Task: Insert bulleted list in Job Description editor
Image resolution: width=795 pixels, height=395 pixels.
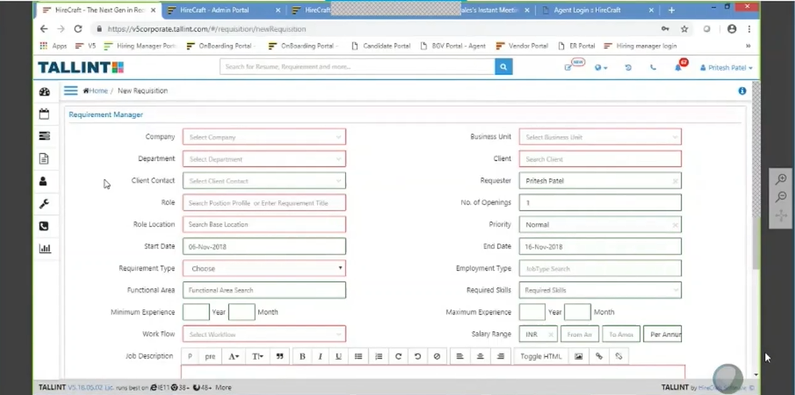Action: pyautogui.click(x=358, y=356)
